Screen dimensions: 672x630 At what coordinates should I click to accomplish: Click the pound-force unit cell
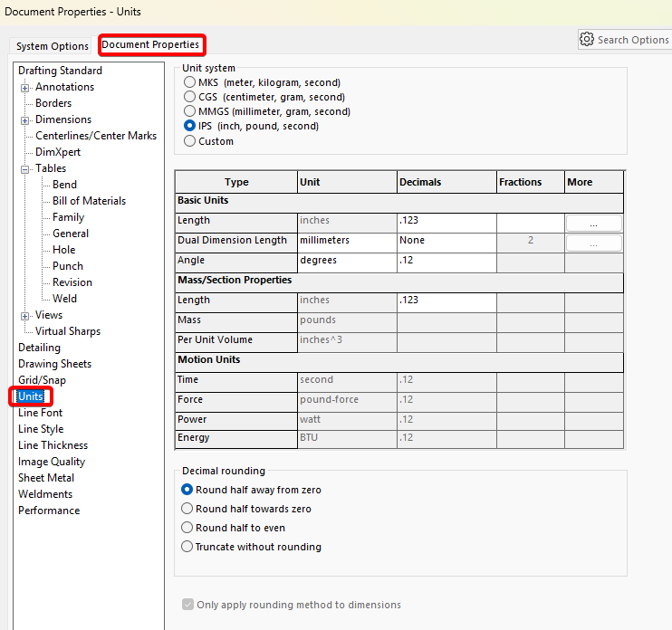(347, 402)
